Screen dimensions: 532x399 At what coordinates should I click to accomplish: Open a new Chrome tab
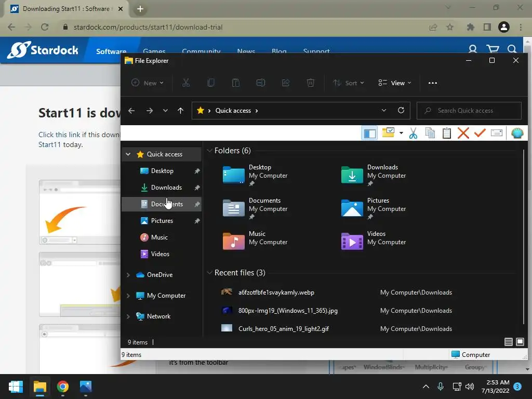(140, 9)
